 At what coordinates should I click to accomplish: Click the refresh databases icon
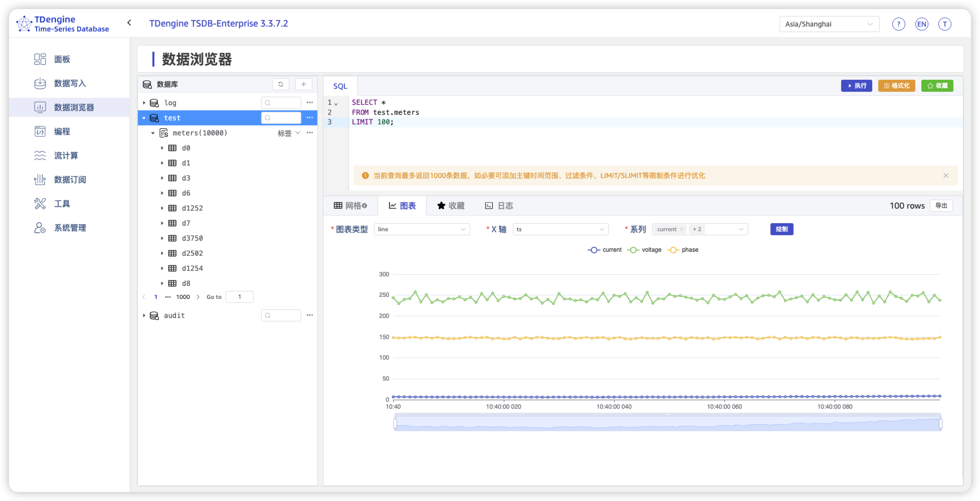click(x=281, y=84)
